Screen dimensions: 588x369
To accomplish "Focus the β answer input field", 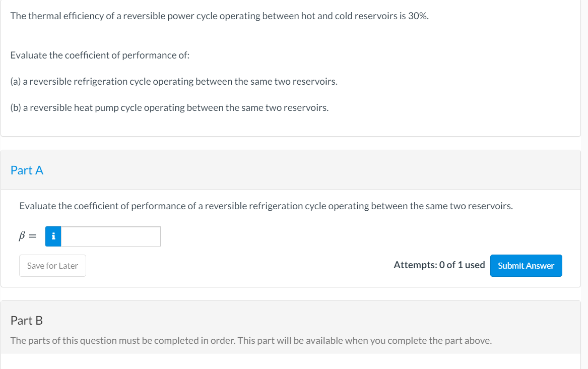I will tap(111, 236).
